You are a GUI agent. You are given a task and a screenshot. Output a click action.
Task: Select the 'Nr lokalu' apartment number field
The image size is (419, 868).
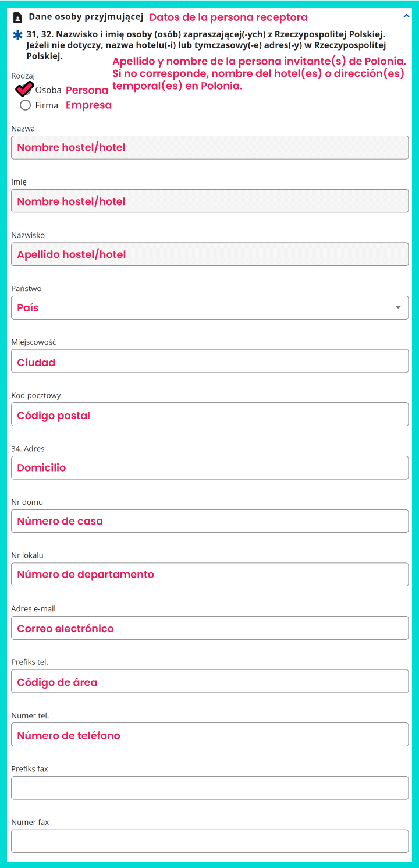[x=210, y=574]
